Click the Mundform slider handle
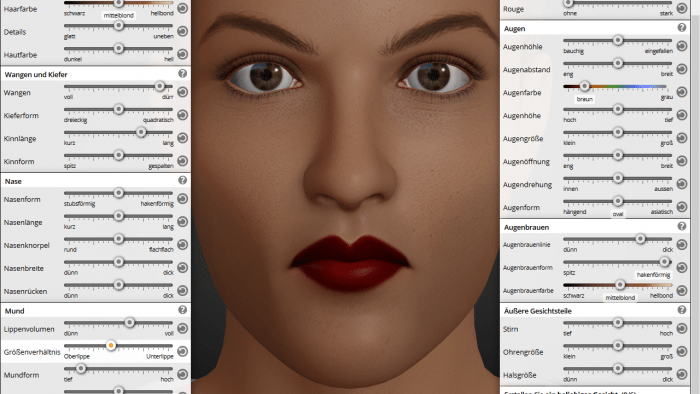Viewport: 700px width, 394px height. [x=81, y=369]
